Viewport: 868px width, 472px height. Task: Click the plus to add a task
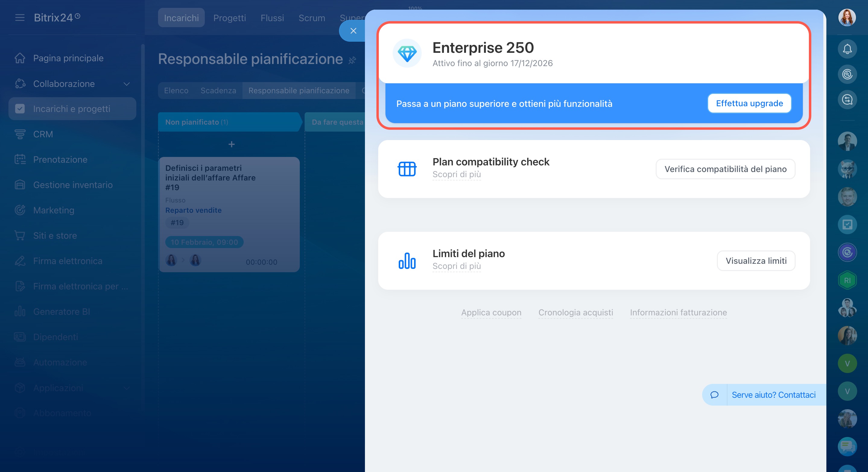click(231, 144)
